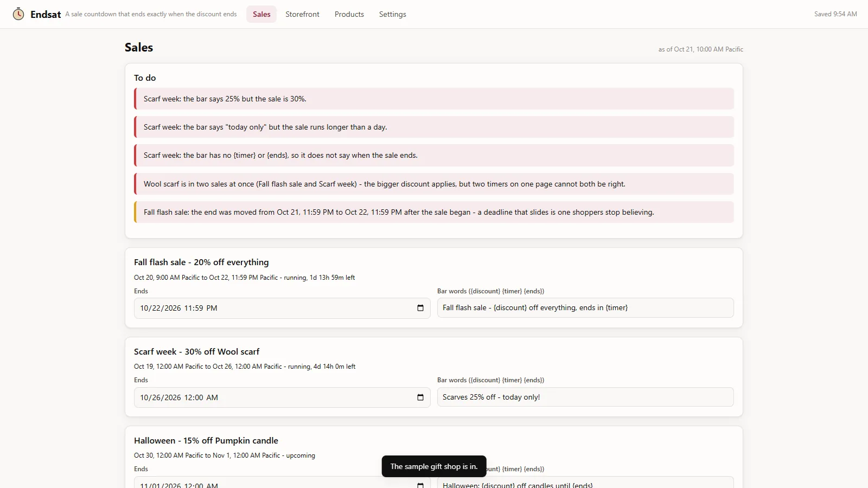Click Fall flash sale running time summary line

(245, 278)
